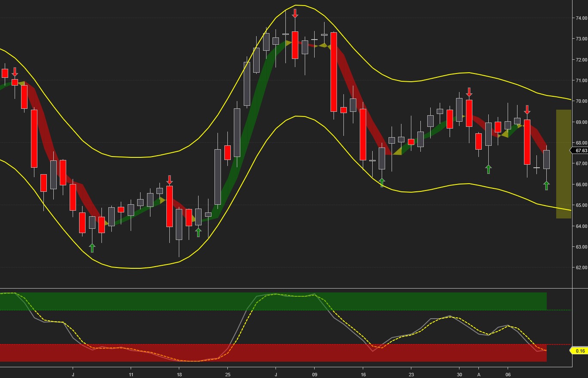Click the 11 date label on the time axis
This screenshot has height=378, width=588.
click(x=131, y=375)
